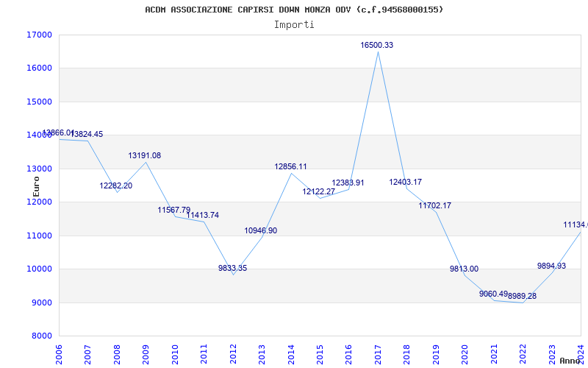This screenshot has width=588, height=368.
Task: Select the 8989.28 data label
Action: 523,297
